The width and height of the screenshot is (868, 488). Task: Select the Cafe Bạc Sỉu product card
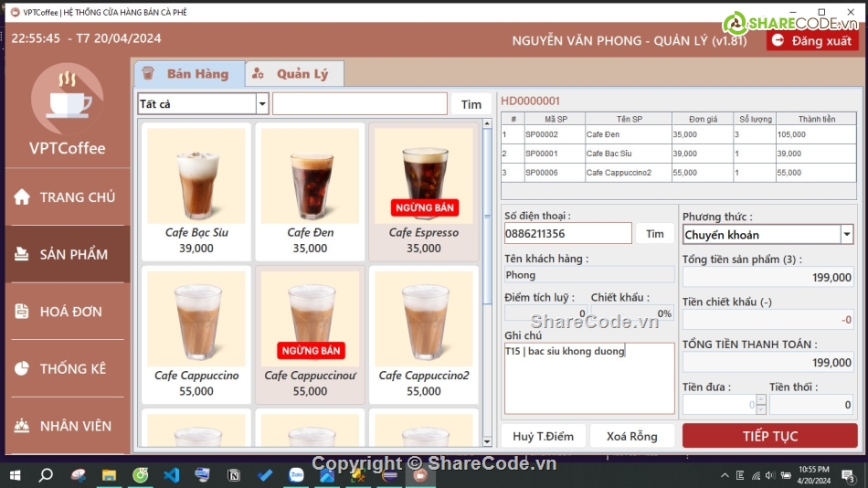[196, 192]
